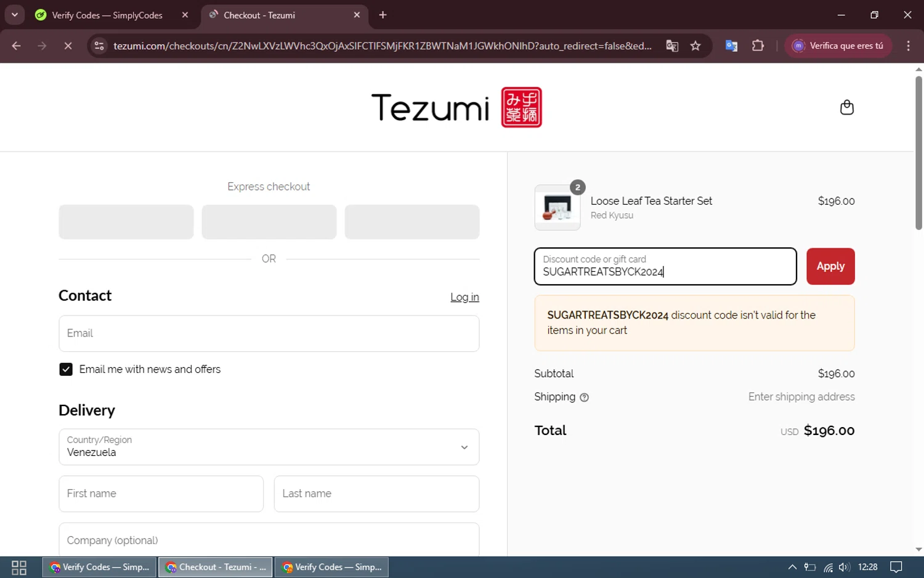Click the Tezumi logo

point(456,107)
